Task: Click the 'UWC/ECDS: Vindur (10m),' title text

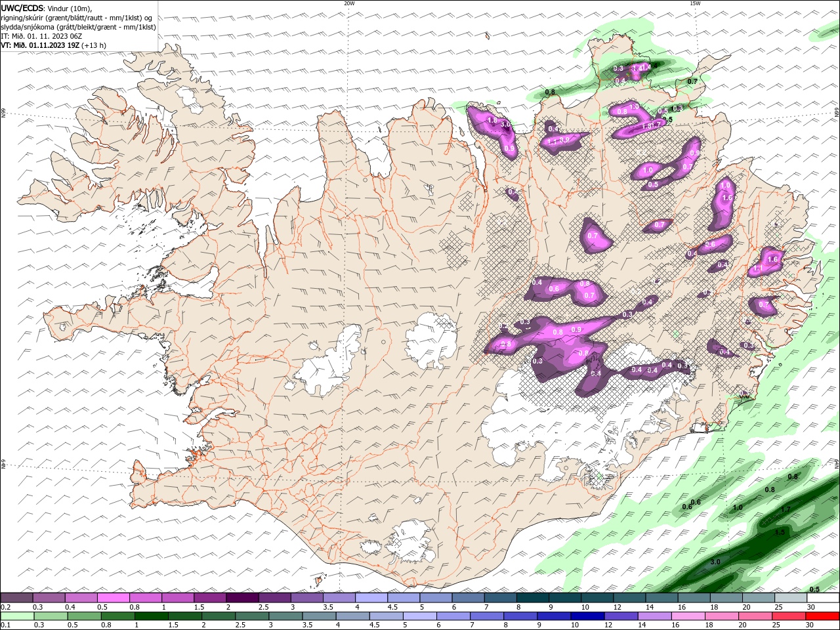Action: (46, 8)
